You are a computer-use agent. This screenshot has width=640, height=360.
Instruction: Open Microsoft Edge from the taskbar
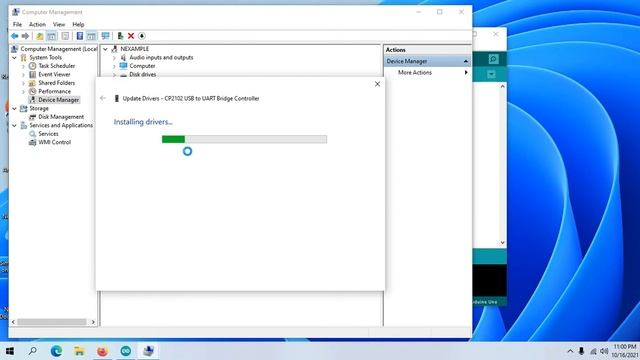point(56,351)
